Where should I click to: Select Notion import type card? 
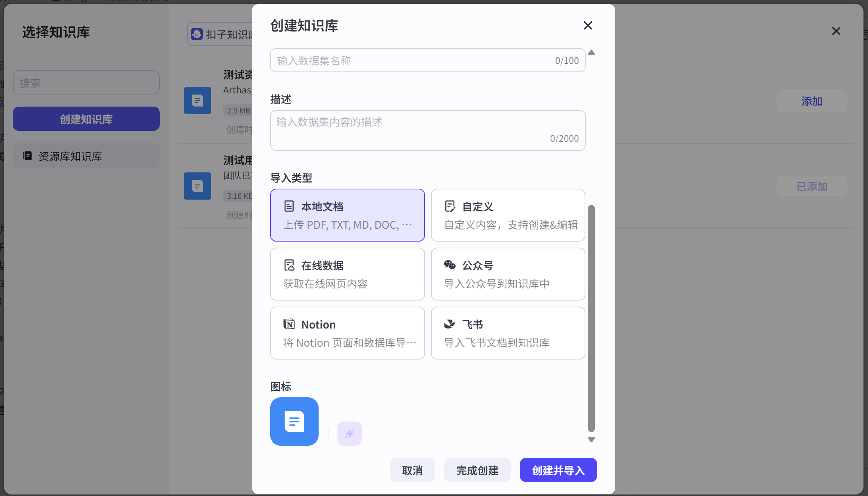(347, 333)
